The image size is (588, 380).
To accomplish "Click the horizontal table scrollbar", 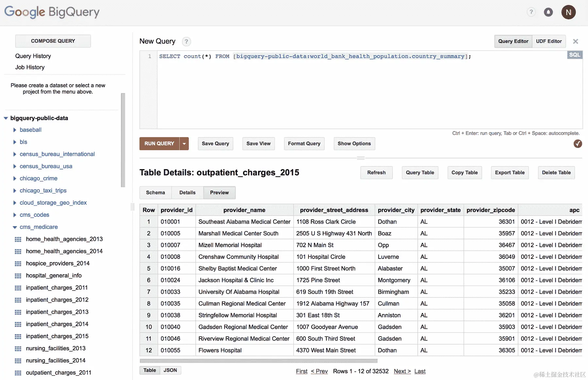I will tap(258, 361).
